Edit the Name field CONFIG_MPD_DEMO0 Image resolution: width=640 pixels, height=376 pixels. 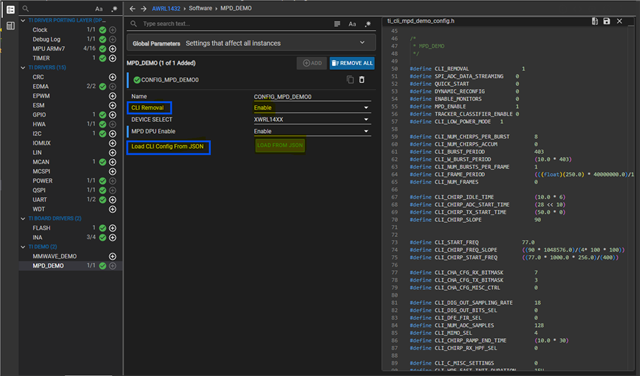tap(312, 97)
